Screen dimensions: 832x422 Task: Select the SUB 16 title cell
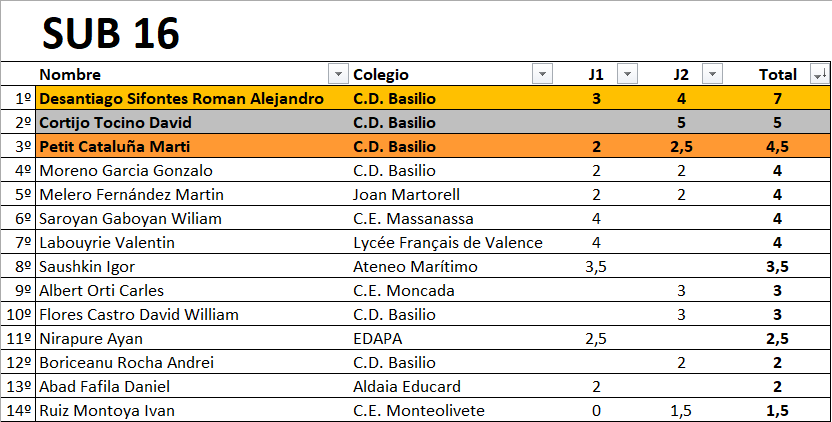point(111,34)
